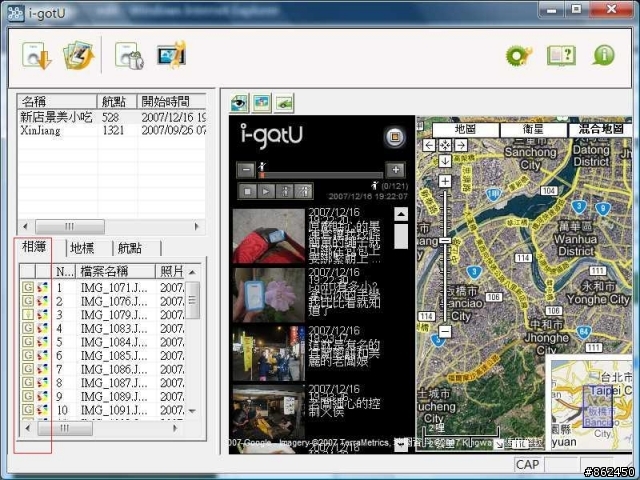Pan the map left with arrow

pyautogui.click(x=429, y=145)
